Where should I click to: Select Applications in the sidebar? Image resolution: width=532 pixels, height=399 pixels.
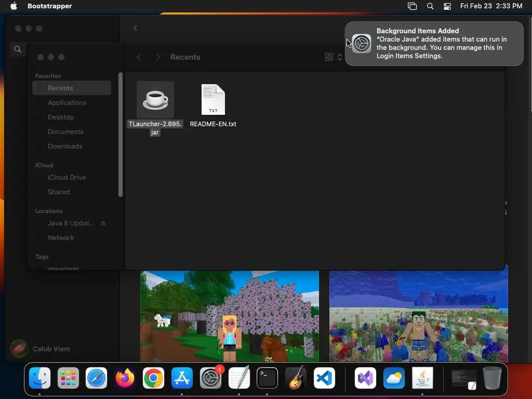[72, 102]
